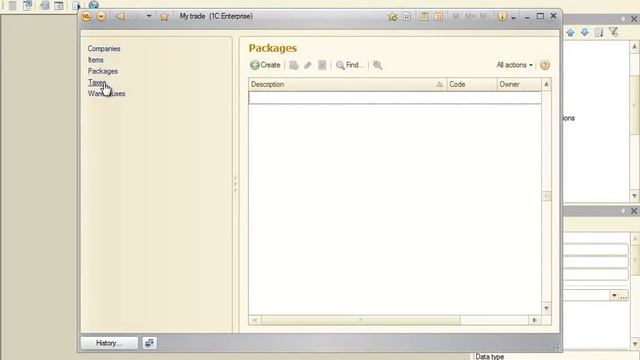Open the Find... search

coord(349,65)
